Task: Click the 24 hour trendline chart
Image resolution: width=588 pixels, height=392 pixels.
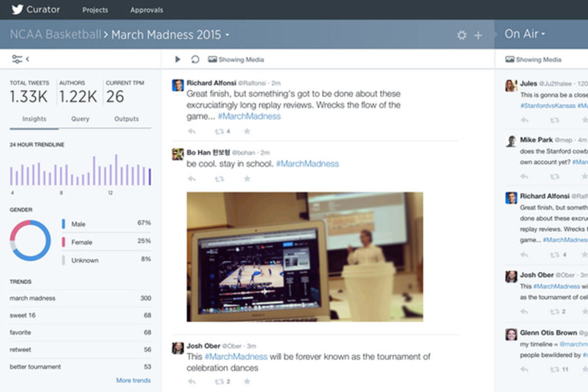Action: point(80,170)
